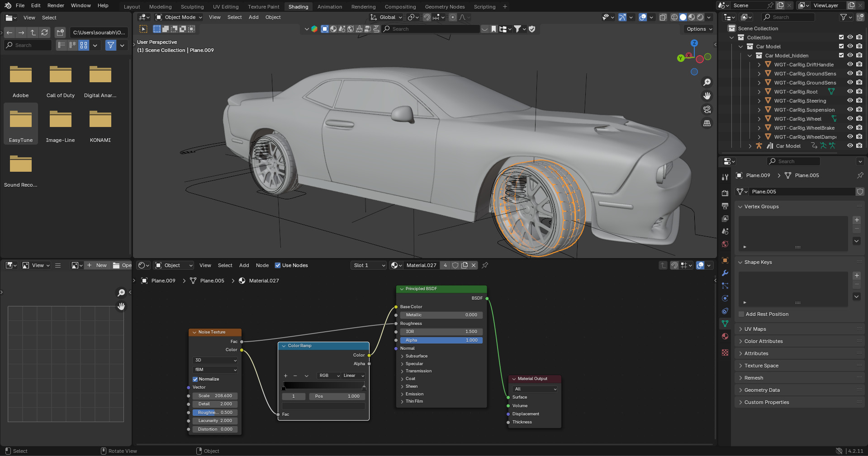Select Rendered viewport shading mode
Image resolution: width=868 pixels, height=456 pixels.
700,17
